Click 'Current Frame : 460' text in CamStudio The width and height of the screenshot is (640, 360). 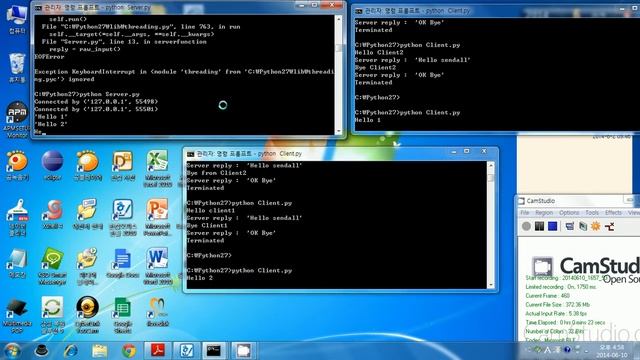point(547,296)
